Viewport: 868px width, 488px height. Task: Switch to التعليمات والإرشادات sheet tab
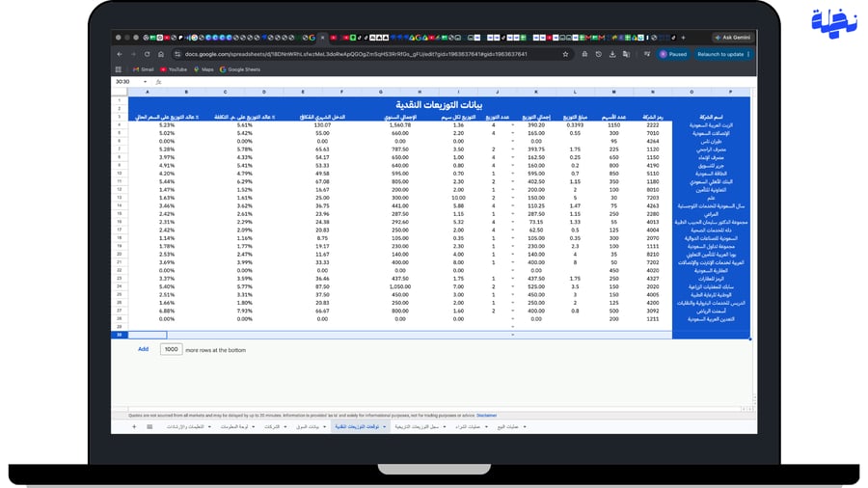[x=185, y=426]
